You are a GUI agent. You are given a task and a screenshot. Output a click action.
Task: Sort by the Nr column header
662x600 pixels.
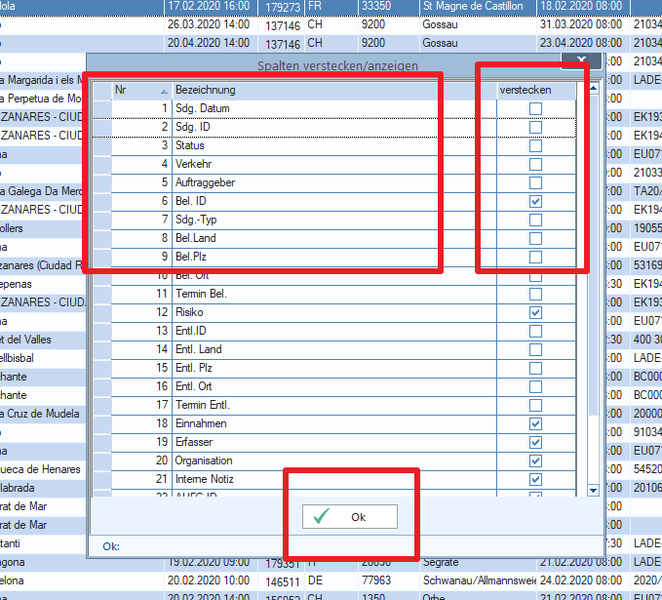click(141, 90)
